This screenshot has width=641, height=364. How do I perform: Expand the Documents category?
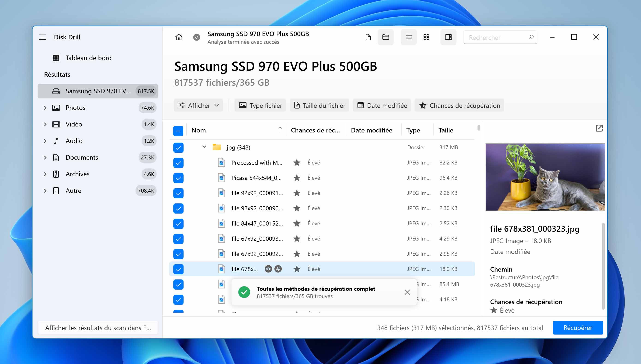pyautogui.click(x=45, y=158)
